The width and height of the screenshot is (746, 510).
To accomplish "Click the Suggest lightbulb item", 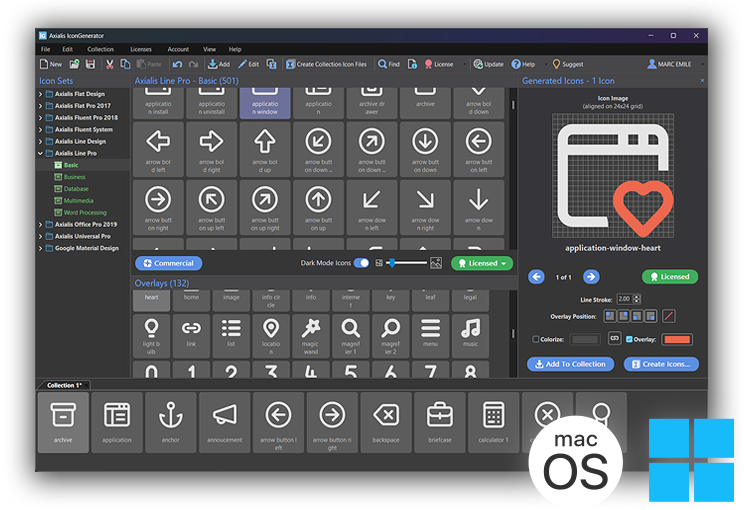I will click(x=568, y=64).
